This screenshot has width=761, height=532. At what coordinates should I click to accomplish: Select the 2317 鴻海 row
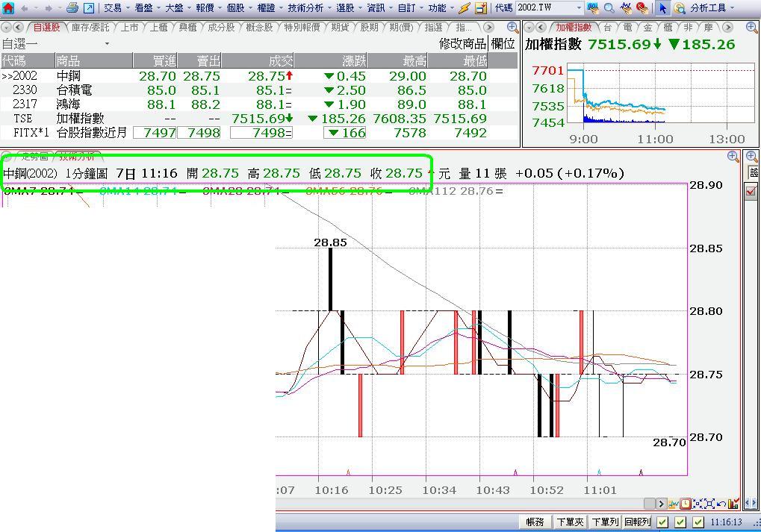click(x=259, y=104)
